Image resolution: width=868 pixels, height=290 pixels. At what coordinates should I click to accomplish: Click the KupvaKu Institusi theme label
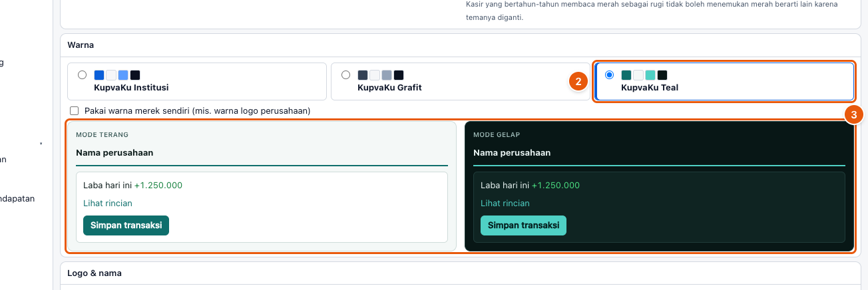tap(130, 87)
